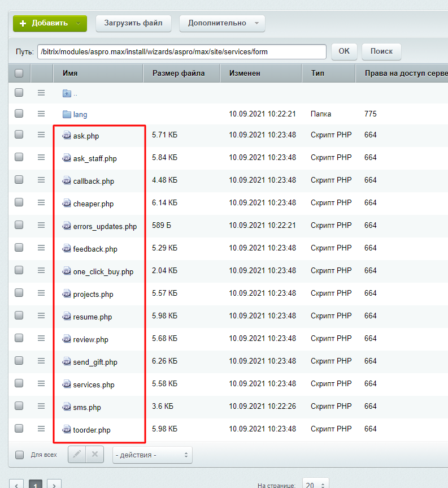Sort by the 'Изменен' column header
The width and height of the screenshot is (448, 488).
coord(245,73)
